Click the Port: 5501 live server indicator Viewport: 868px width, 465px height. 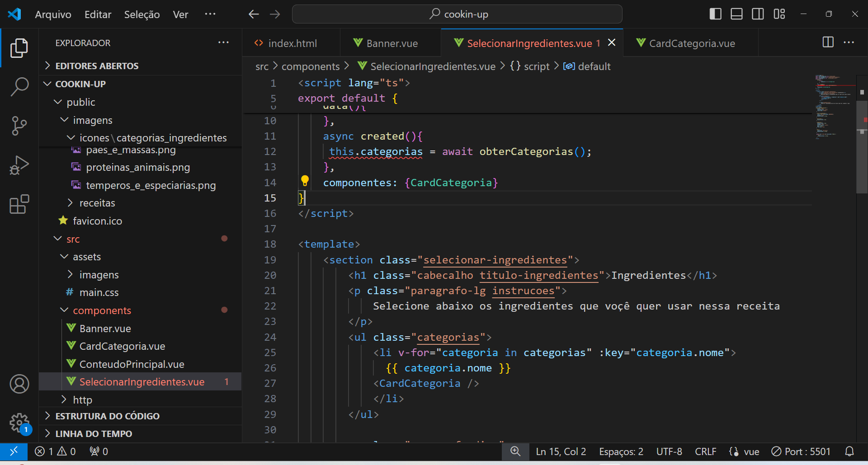pyautogui.click(x=801, y=451)
